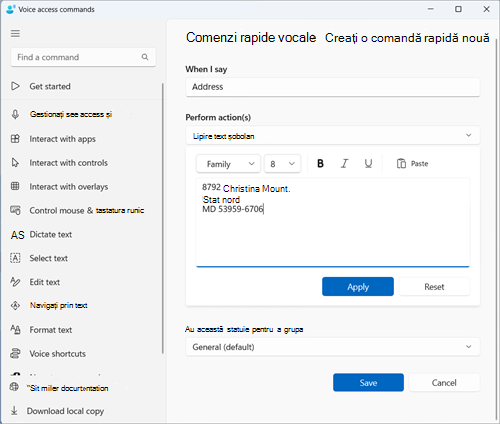Open the hamburger navigation menu
Viewport: 500px width, 424px height.
[x=15, y=34]
